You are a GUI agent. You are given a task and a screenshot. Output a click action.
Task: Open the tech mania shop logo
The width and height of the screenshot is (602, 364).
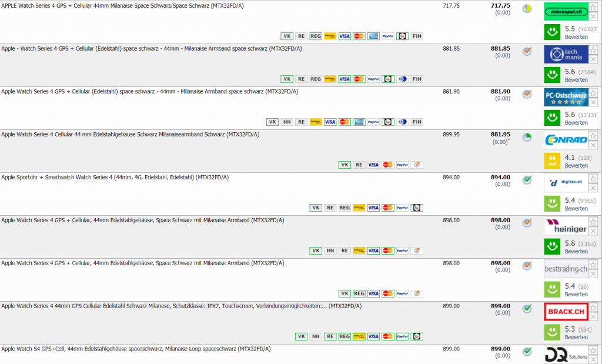tap(566, 54)
